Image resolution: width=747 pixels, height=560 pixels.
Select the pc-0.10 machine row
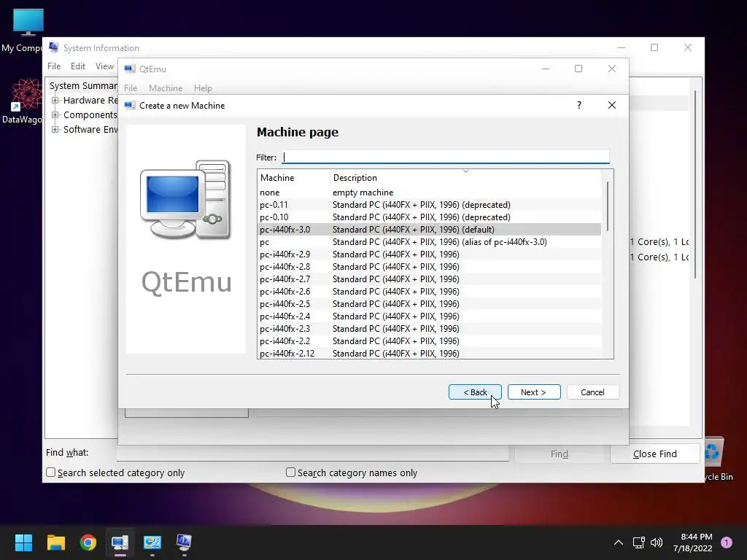429,217
